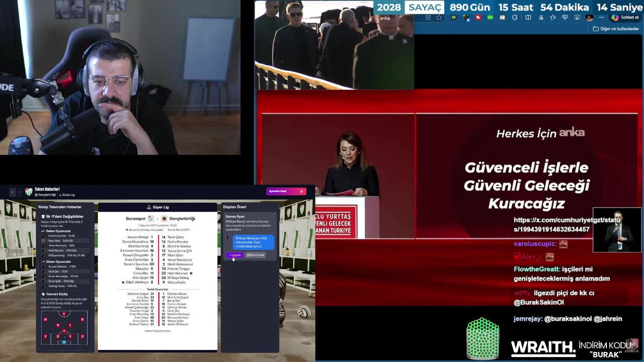Go forward with the game's forward arrow
The height and width of the screenshot is (362, 644).
click(20, 192)
